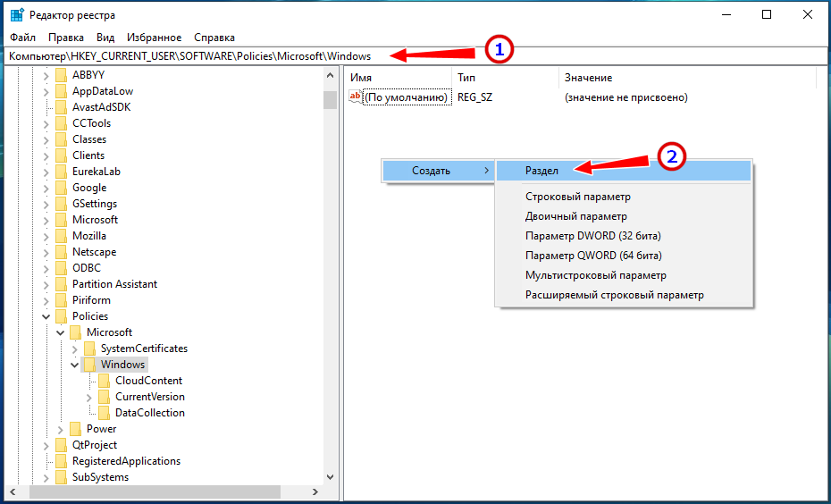This screenshot has width=831, height=504.
Task: Choose Параметр DWORD (32 бита)
Action: [x=624, y=236]
